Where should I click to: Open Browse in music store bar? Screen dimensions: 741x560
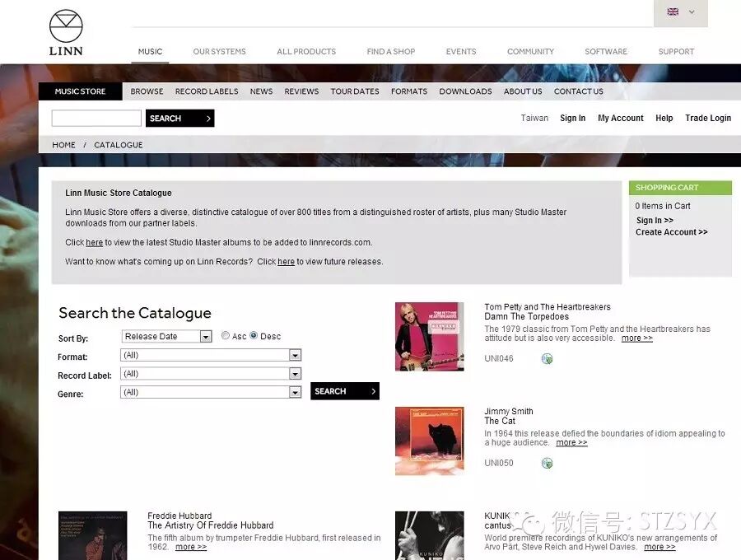coord(147,91)
